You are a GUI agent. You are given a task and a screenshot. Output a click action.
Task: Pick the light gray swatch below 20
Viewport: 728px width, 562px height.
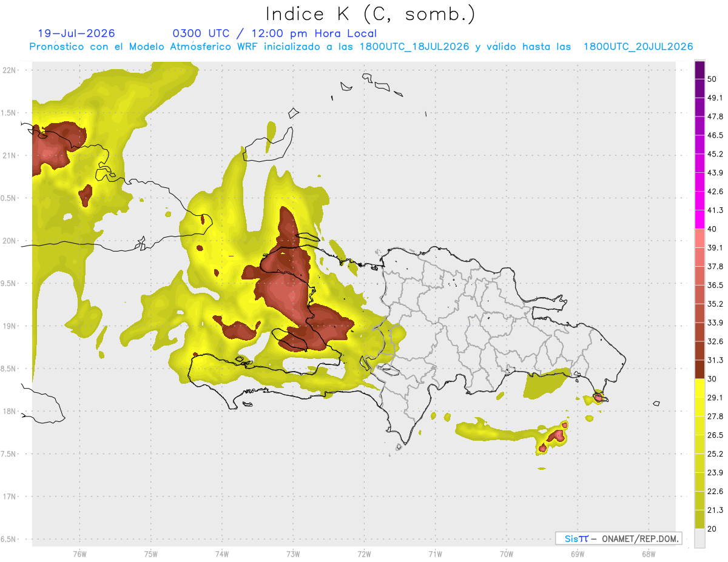click(699, 538)
